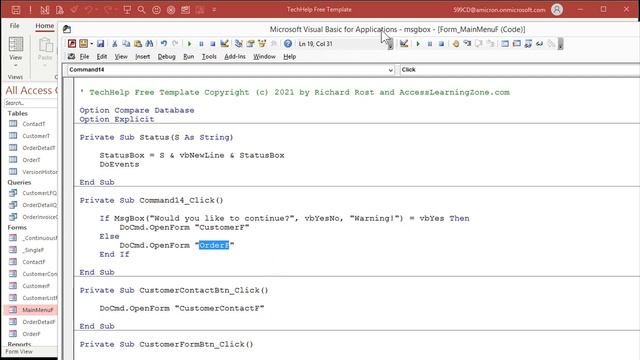Image resolution: width=640 pixels, height=360 pixels.
Task: Click the Design Mode icon in Standard toolbar
Action: [224, 44]
